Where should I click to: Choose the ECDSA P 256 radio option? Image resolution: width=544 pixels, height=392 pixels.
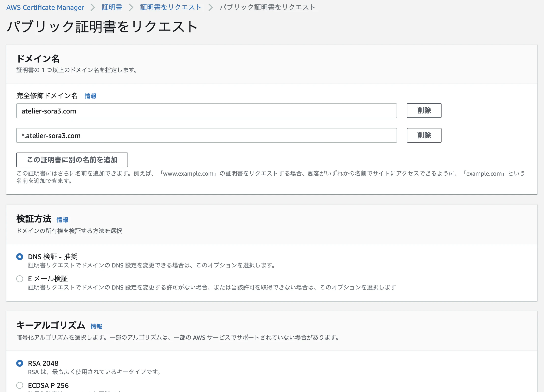tap(20, 385)
